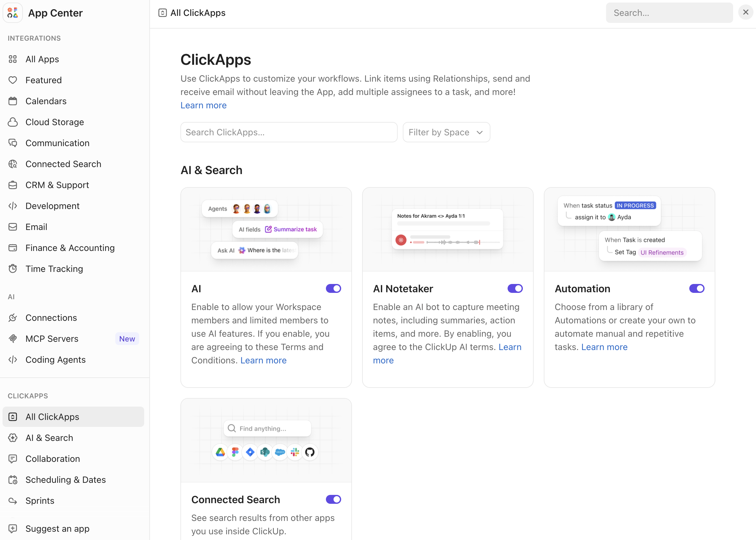This screenshot has height=540, width=756.
Task: Focus the Search ClickApps input field
Action: [x=289, y=132]
